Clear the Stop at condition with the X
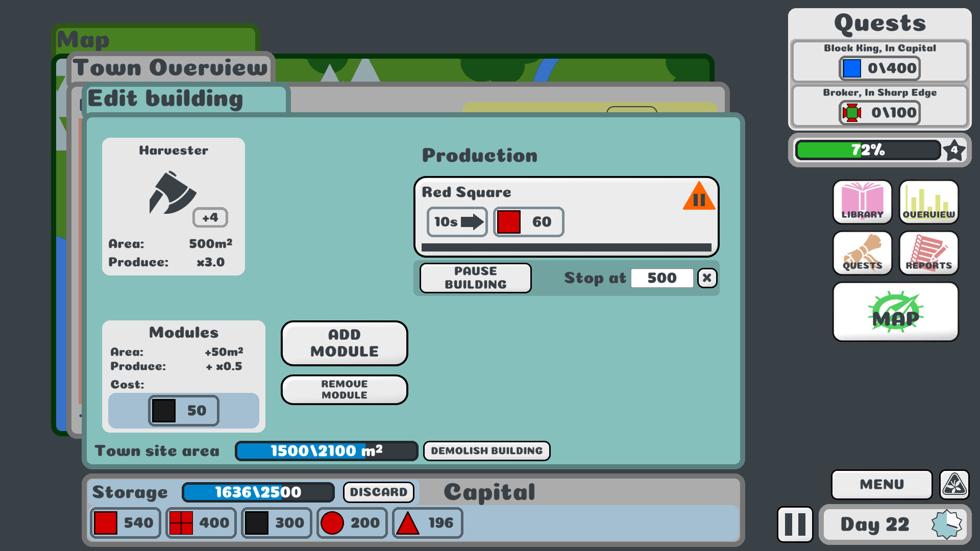980x551 pixels. coord(707,278)
